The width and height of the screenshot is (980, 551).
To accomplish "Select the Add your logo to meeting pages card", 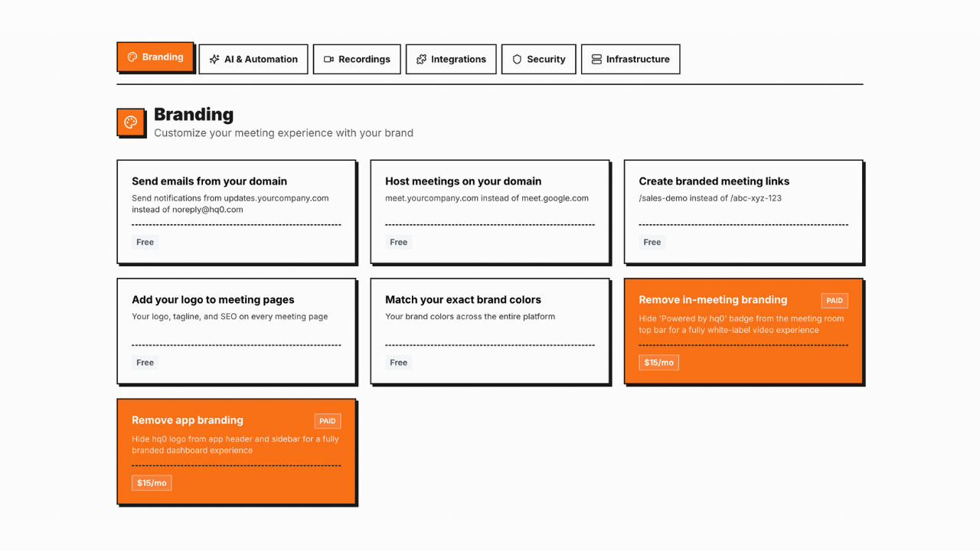I will click(236, 331).
